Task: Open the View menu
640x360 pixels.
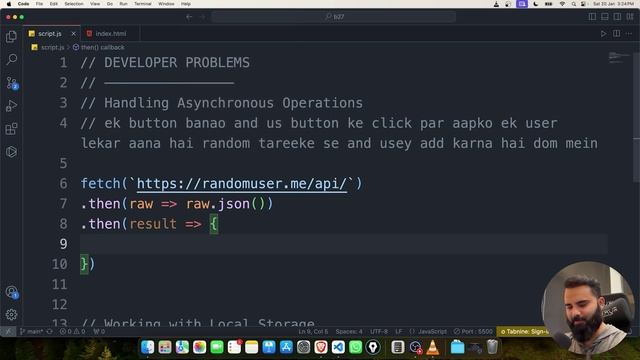Action: point(95,4)
